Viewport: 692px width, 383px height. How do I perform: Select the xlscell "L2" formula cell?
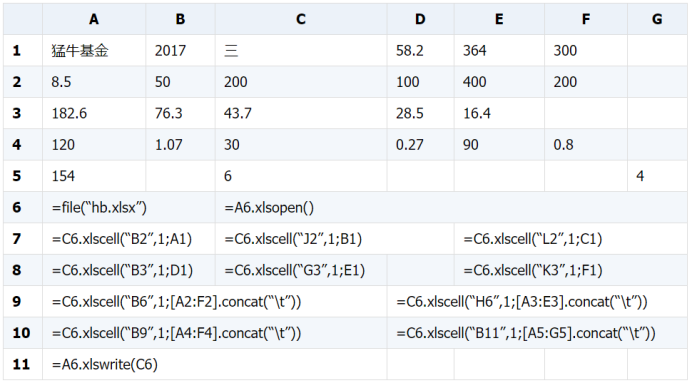click(x=571, y=239)
